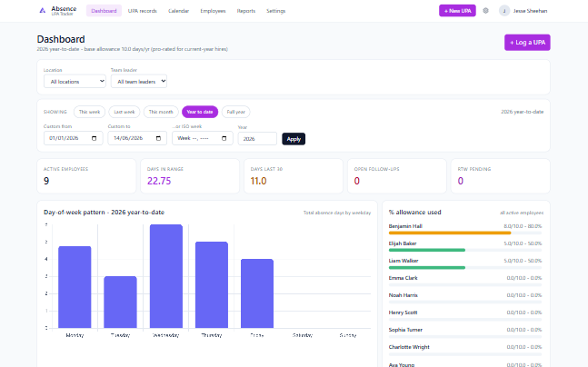Go to UPA records page
588x367 pixels.
click(142, 11)
